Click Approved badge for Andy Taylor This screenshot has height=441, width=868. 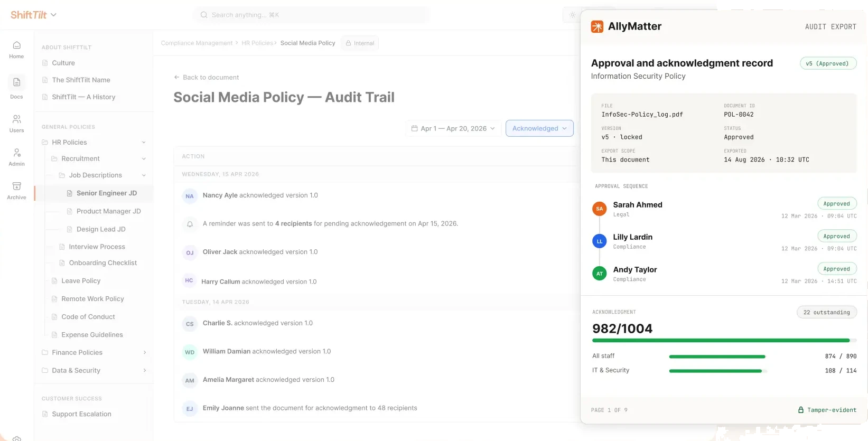click(837, 269)
